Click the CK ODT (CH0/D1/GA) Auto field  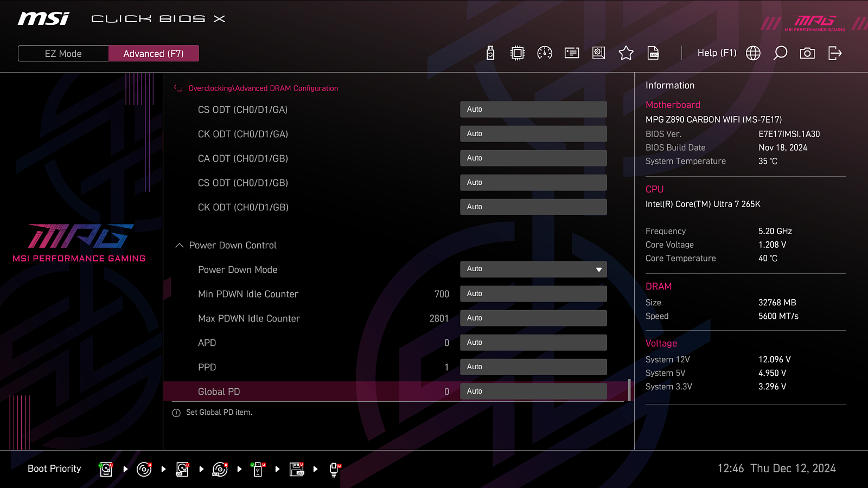[x=533, y=134]
